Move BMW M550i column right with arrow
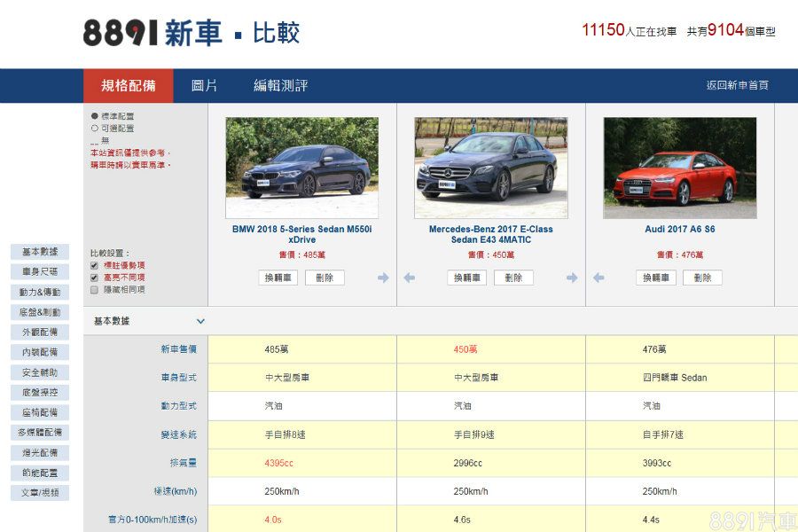The image size is (798, 532). tap(383, 278)
